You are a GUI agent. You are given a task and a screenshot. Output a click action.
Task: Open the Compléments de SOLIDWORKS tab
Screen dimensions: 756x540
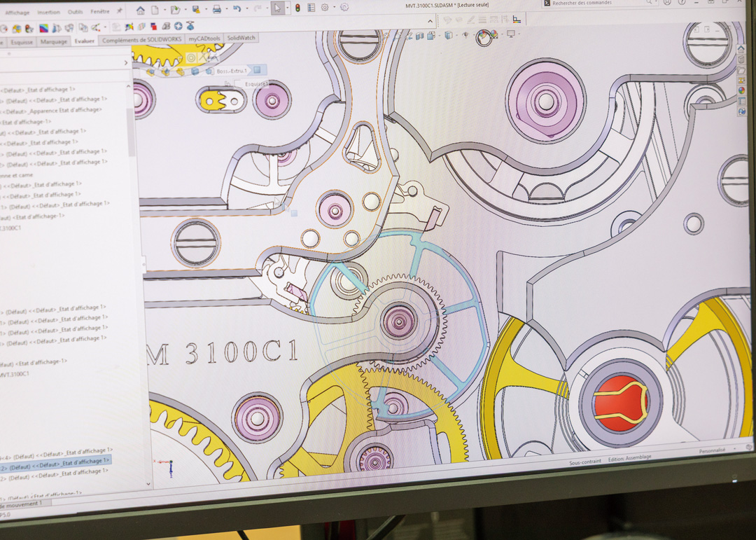pyautogui.click(x=141, y=39)
